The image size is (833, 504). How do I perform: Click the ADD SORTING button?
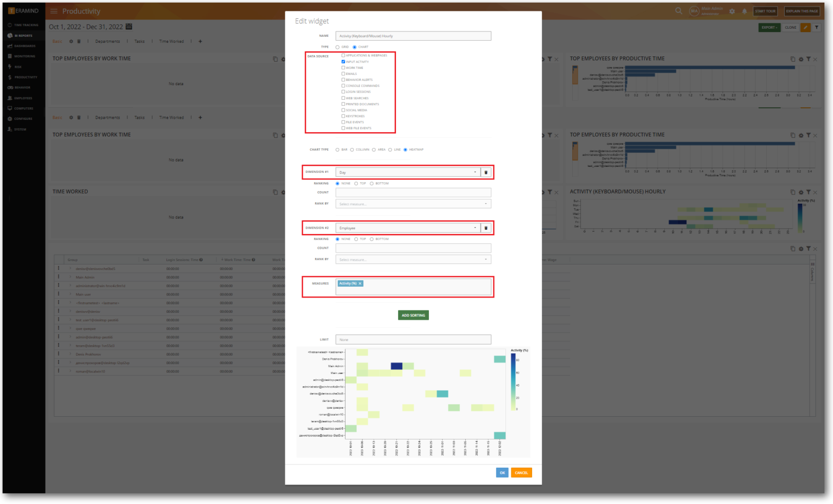pos(413,315)
